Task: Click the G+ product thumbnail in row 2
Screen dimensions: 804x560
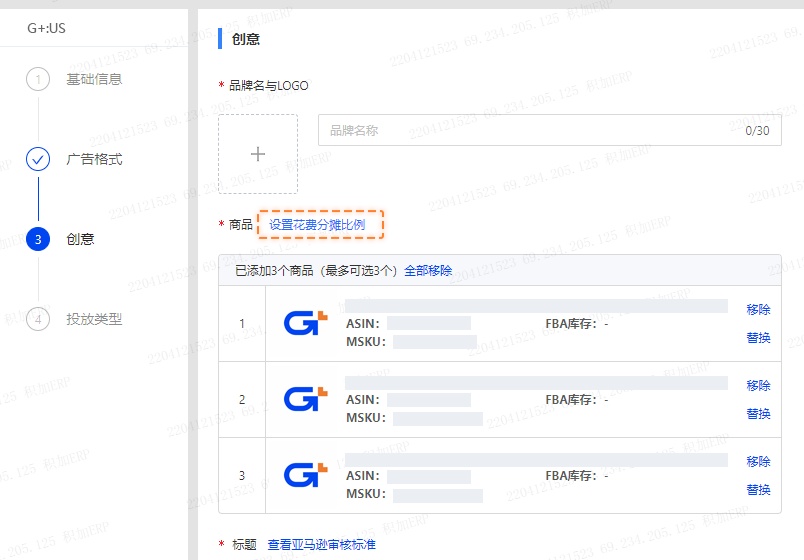Action: coord(306,399)
